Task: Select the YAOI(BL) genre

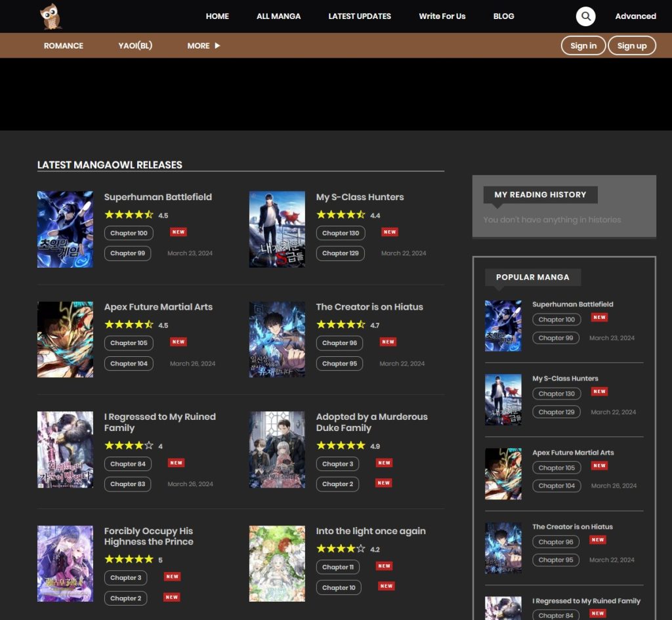Action: pos(135,45)
